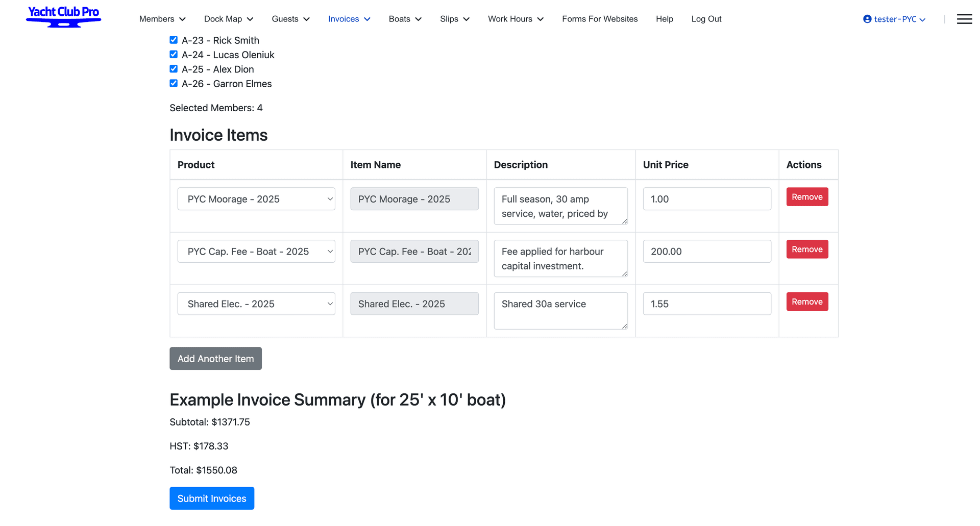Click Submit Invoices button
Image resolution: width=980 pixels, height=526 pixels.
coord(212,498)
